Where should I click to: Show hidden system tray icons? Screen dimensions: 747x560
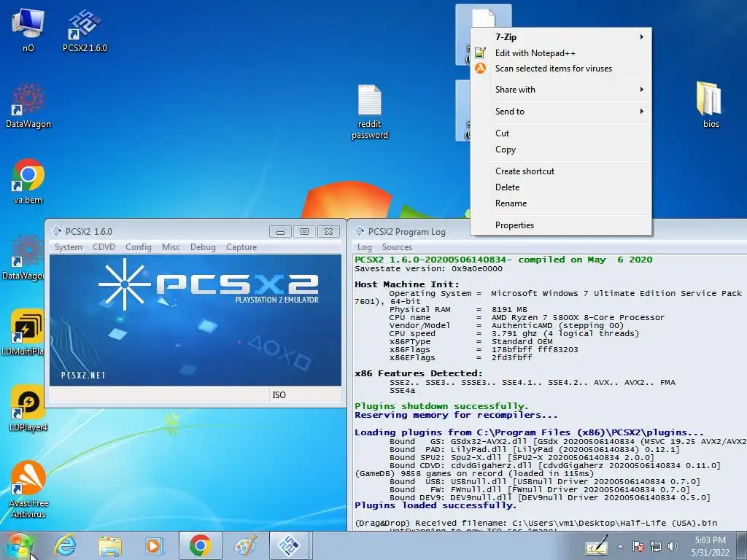[x=620, y=546]
